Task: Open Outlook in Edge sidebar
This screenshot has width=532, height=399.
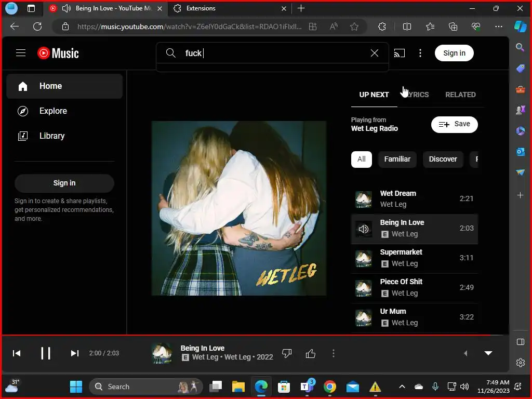Action: coord(520,152)
